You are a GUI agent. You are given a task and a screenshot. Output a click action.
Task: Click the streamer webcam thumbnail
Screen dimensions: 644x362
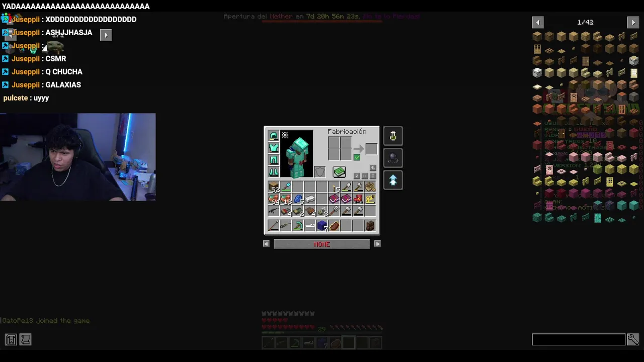coord(78,157)
